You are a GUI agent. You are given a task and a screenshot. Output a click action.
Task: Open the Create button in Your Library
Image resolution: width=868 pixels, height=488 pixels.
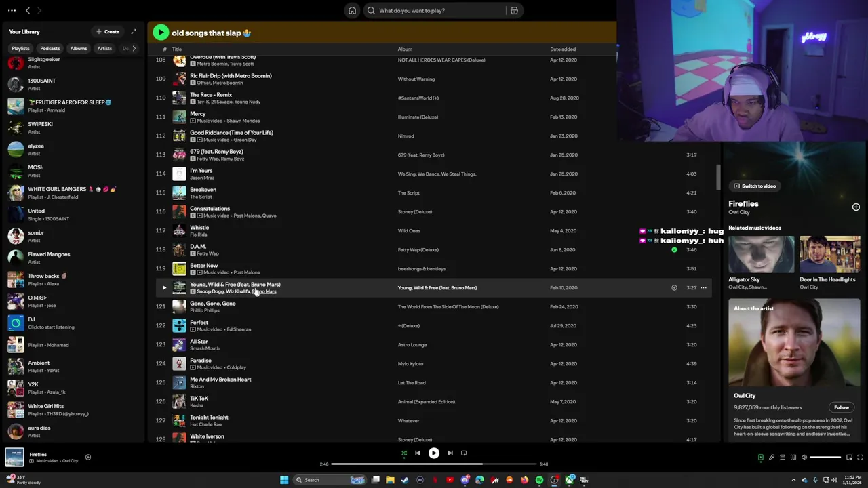(108, 31)
